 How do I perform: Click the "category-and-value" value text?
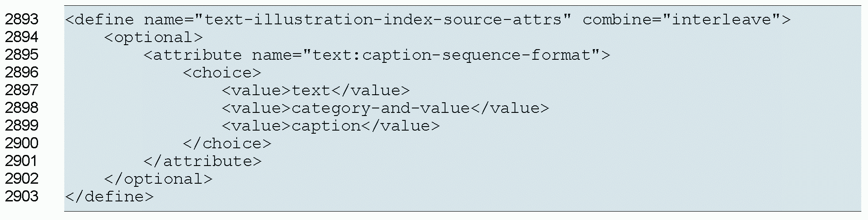(x=380, y=108)
